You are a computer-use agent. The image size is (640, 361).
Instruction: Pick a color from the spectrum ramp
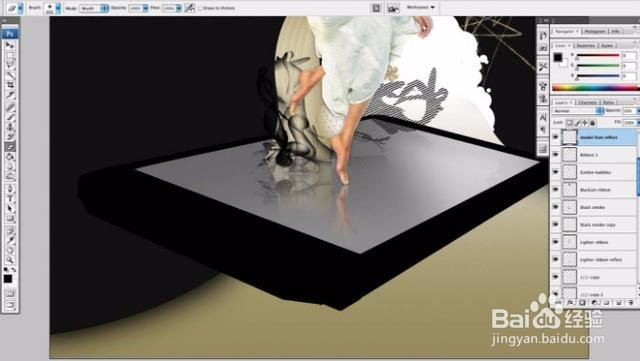(x=596, y=87)
